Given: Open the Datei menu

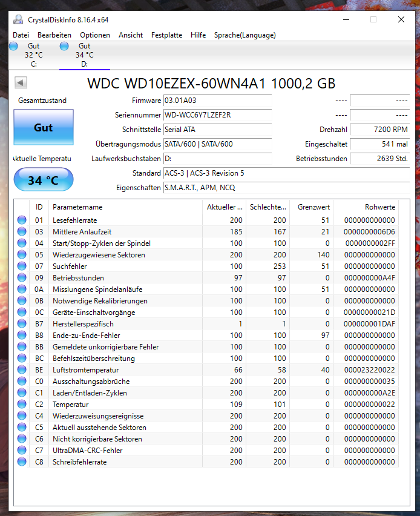Looking at the screenshot, I should pyautogui.click(x=21, y=35).
